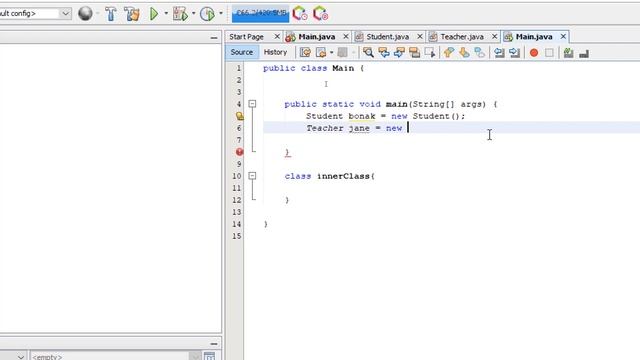Switch to the Student.java tab
Image resolution: width=640 pixels, height=360 pixels.
tap(388, 37)
